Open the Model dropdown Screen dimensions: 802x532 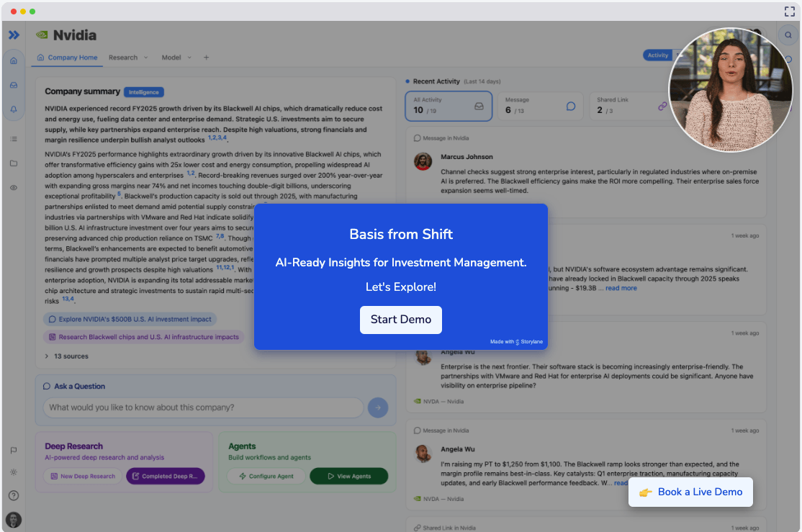176,57
